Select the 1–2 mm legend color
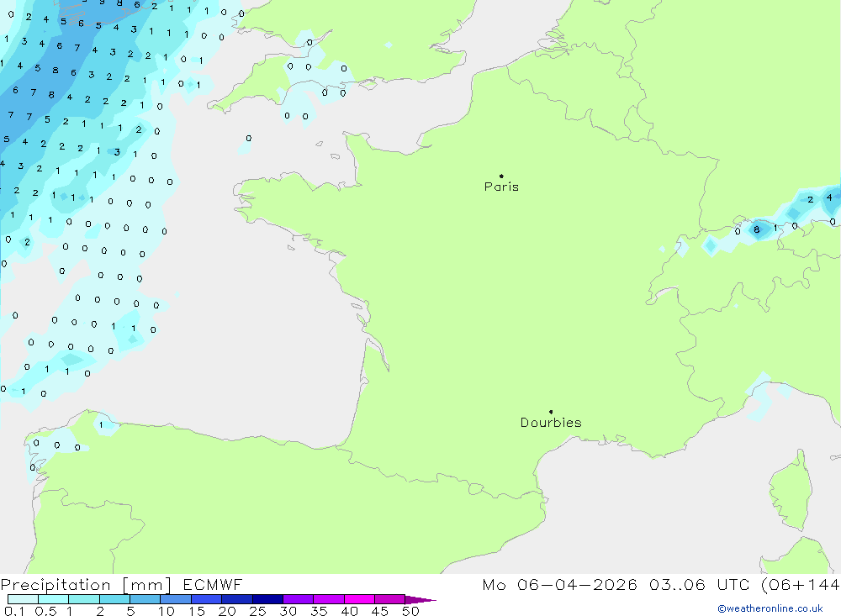The width and height of the screenshot is (841, 616). [x=84, y=599]
